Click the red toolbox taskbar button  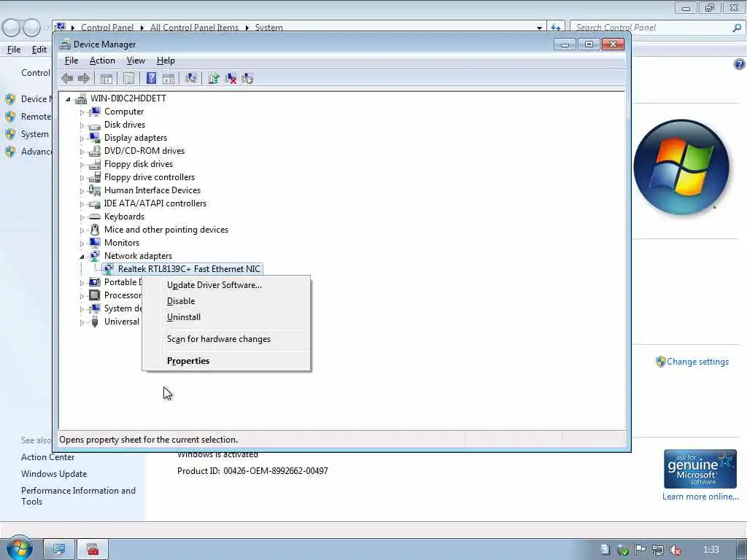tap(93, 550)
